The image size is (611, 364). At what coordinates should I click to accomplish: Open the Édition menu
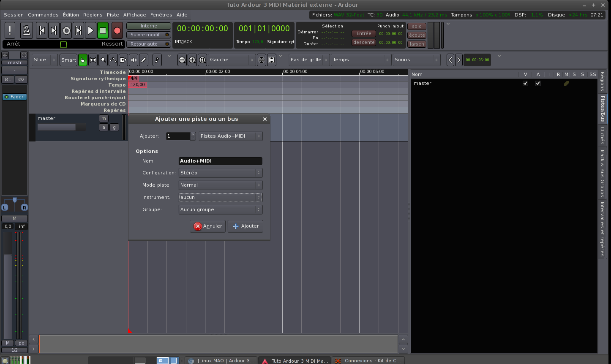tap(71, 15)
